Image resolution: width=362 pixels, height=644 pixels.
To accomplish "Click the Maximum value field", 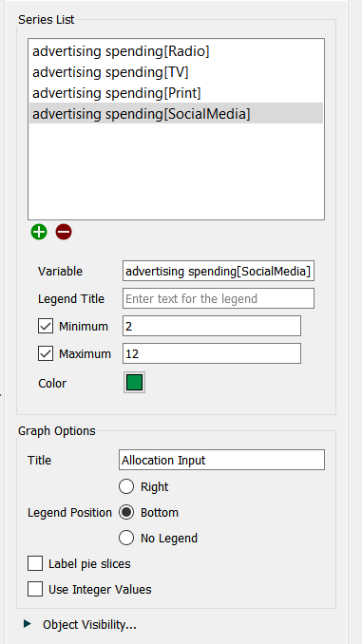I will pos(212,353).
